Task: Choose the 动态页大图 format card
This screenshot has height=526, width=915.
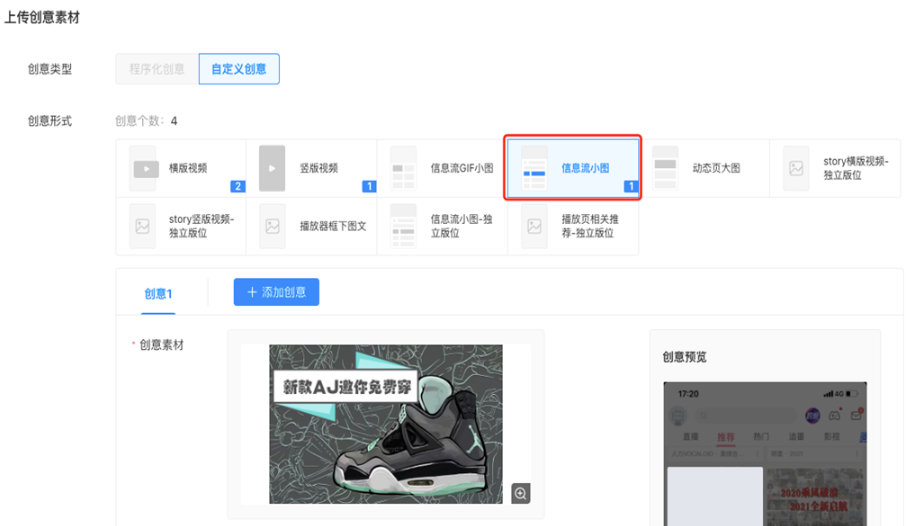Action: point(705,168)
